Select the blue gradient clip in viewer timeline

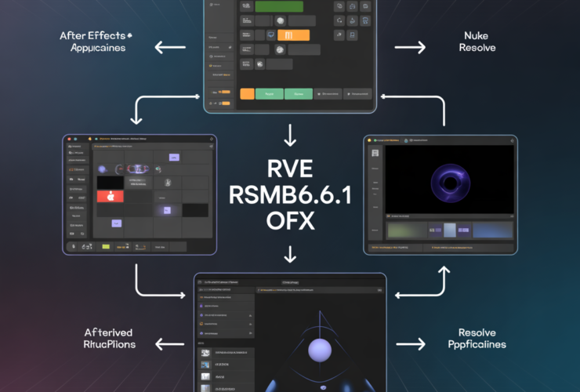[x=492, y=230]
